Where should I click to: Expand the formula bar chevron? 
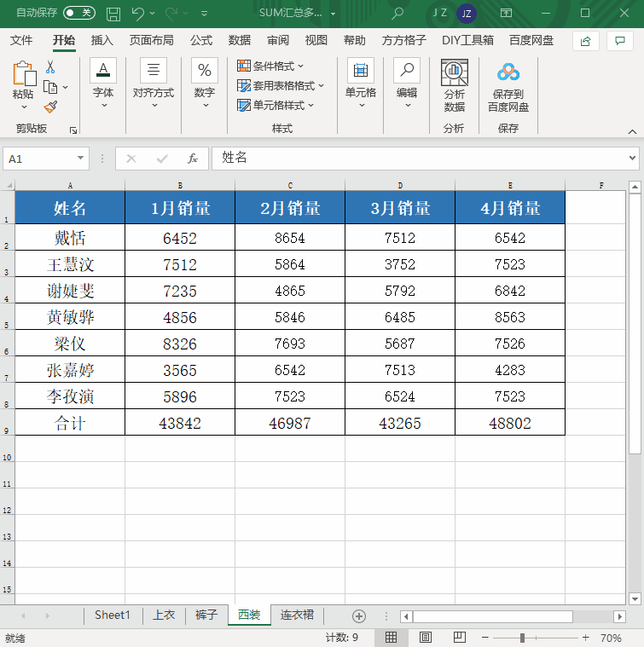pos(632,159)
